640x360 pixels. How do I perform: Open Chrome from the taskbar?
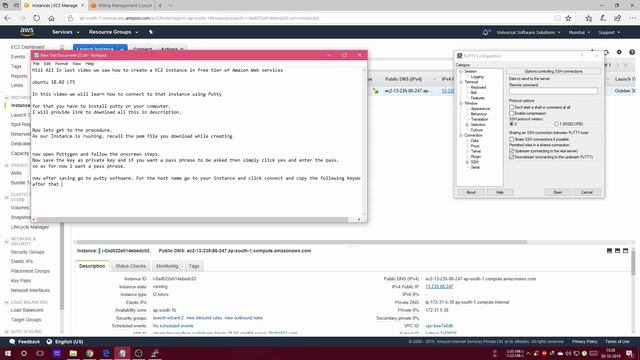click(x=89, y=353)
